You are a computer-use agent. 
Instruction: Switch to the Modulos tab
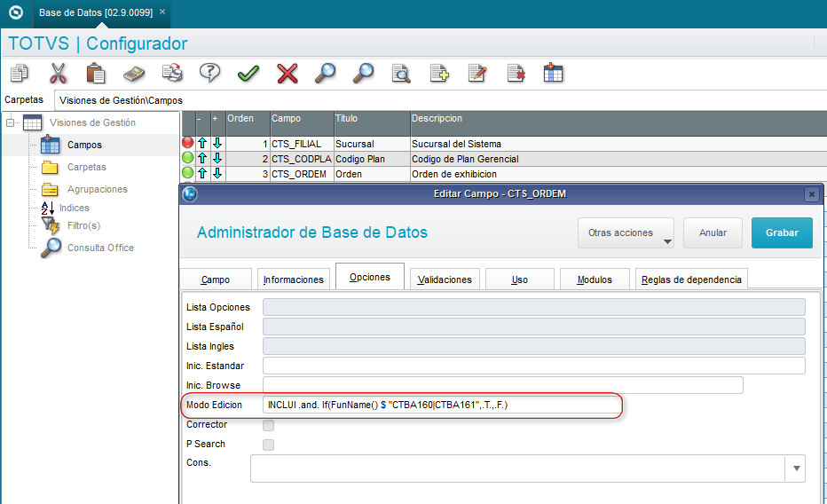[x=595, y=280]
